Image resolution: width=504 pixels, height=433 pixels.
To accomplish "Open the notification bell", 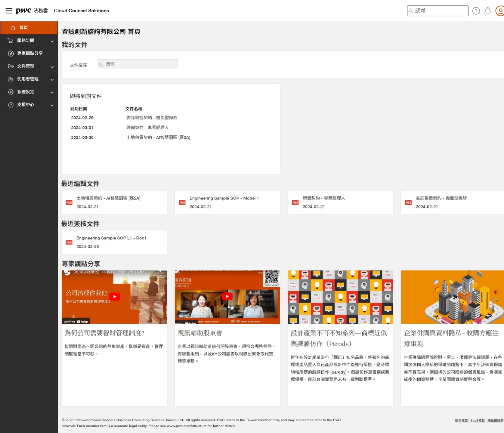I will point(488,11).
